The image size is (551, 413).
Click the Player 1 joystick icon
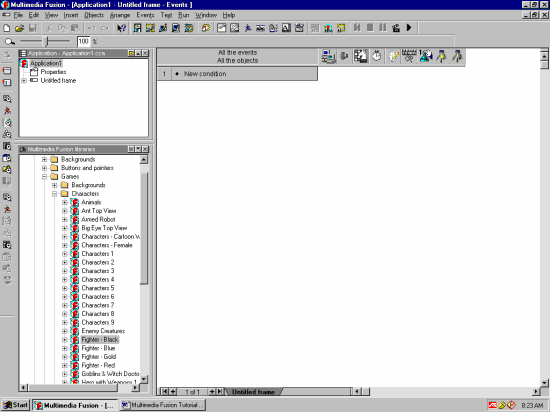(x=425, y=56)
